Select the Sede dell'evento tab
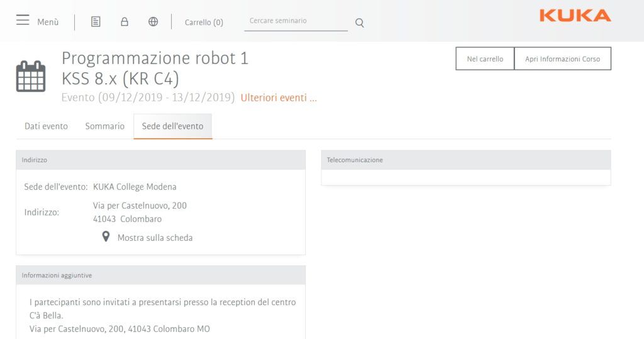 [x=172, y=126]
